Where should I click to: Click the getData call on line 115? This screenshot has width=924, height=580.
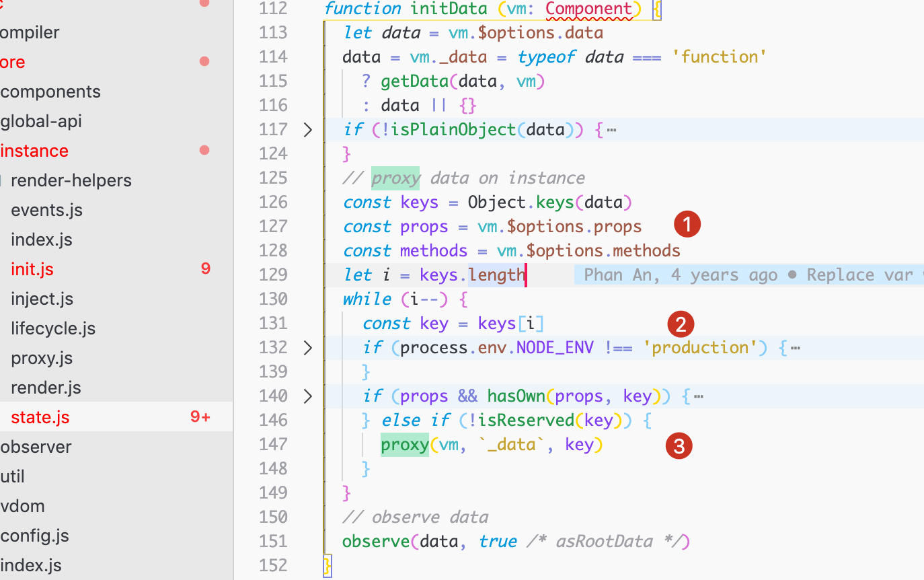pyautogui.click(x=414, y=81)
